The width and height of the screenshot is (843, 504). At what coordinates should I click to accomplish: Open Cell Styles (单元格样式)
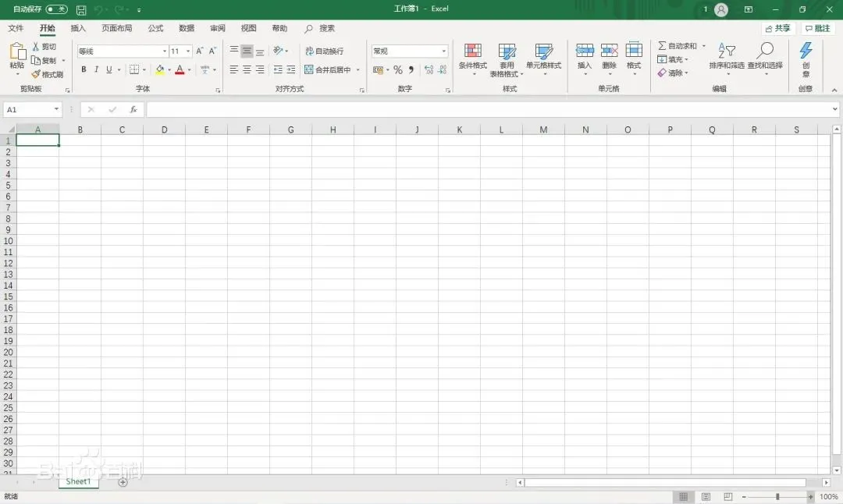click(x=543, y=58)
